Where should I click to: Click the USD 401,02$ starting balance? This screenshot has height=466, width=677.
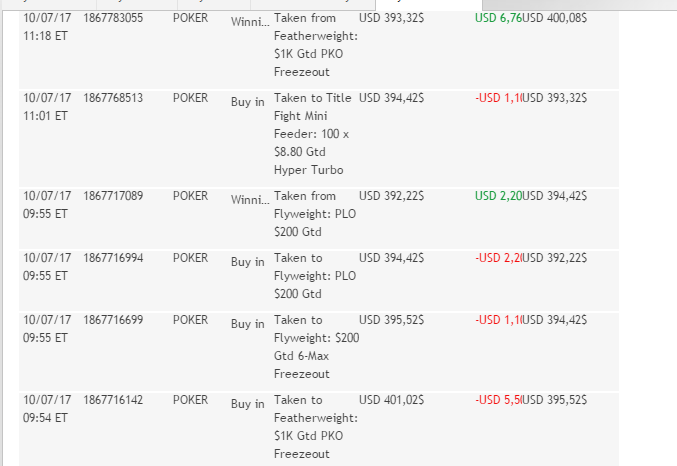pyautogui.click(x=391, y=400)
